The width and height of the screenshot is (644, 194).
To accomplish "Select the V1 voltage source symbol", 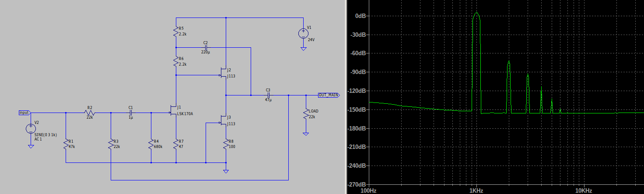I will click(x=303, y=34).
